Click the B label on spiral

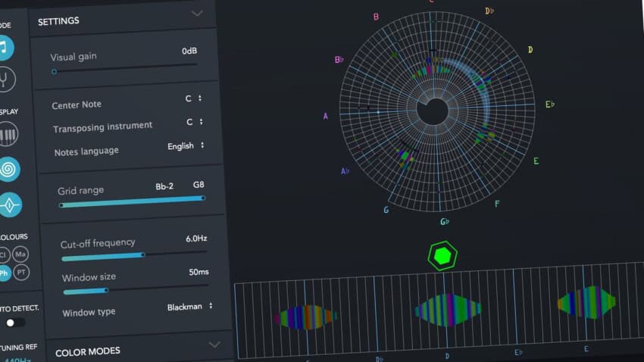pyautogui.click(x=376, y=17)
